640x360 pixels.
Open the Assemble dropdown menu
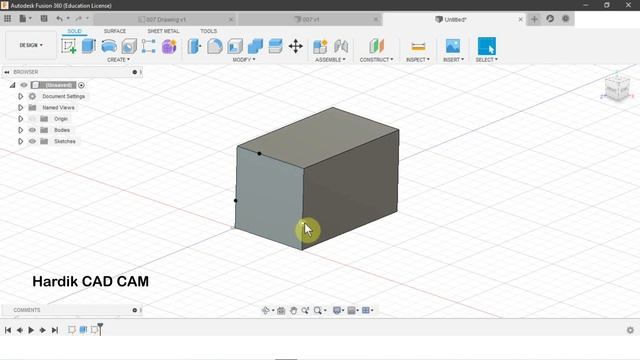click(330, 60)
